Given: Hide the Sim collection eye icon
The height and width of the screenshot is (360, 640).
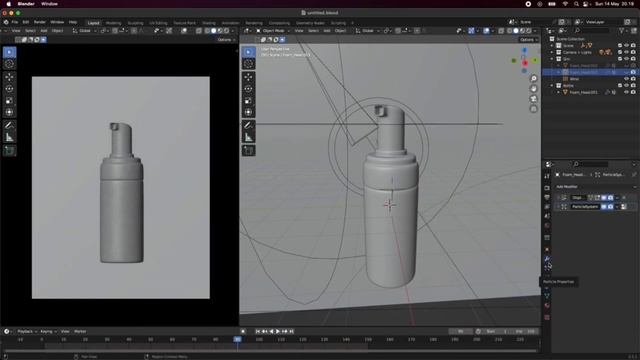Looking at the screenshot, I should coord(627,59).
